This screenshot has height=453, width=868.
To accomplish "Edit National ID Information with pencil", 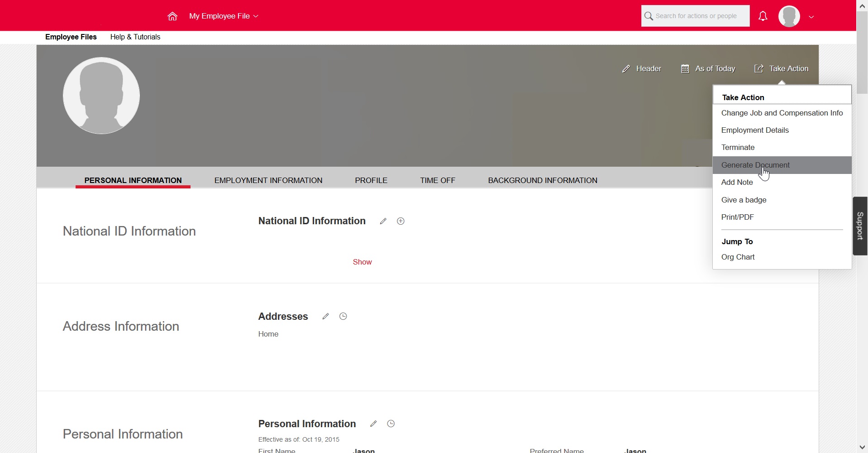I will (x=383, y=221).
